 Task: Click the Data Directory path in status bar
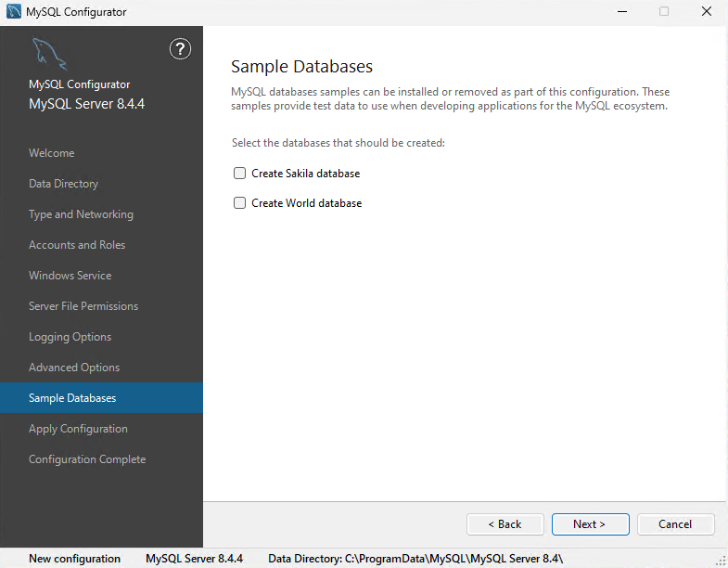[x=415, y=559]
